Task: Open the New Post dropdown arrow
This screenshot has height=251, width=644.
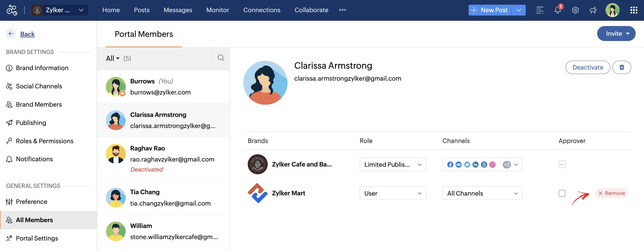Action: pyautogui.click(x=519, y=10)
